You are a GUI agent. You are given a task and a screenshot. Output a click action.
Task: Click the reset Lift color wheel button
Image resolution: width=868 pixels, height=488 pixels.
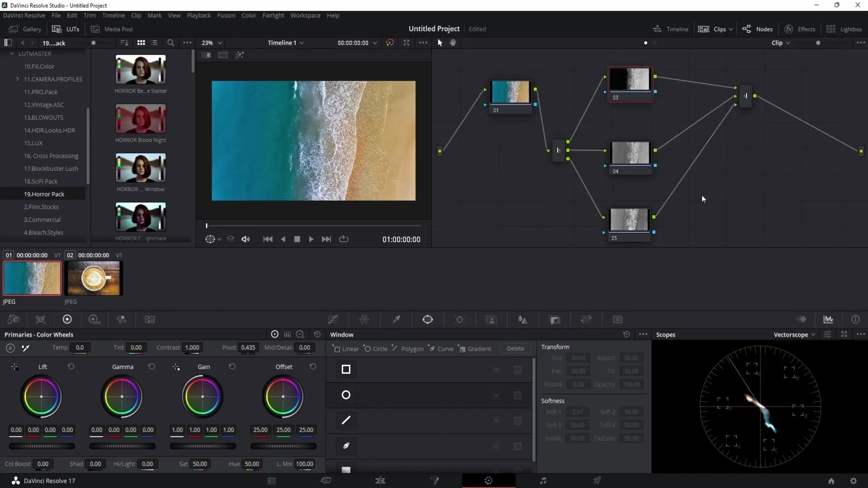(x=71, y=366)
